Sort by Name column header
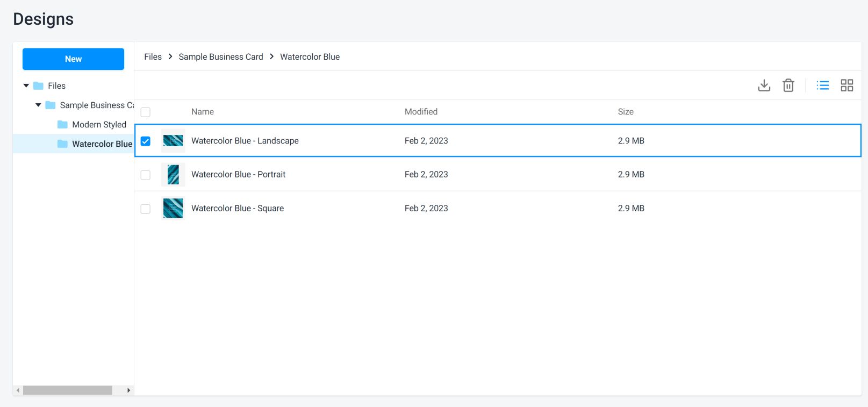Viewport: 868px width, 407px height. point(203,112)
